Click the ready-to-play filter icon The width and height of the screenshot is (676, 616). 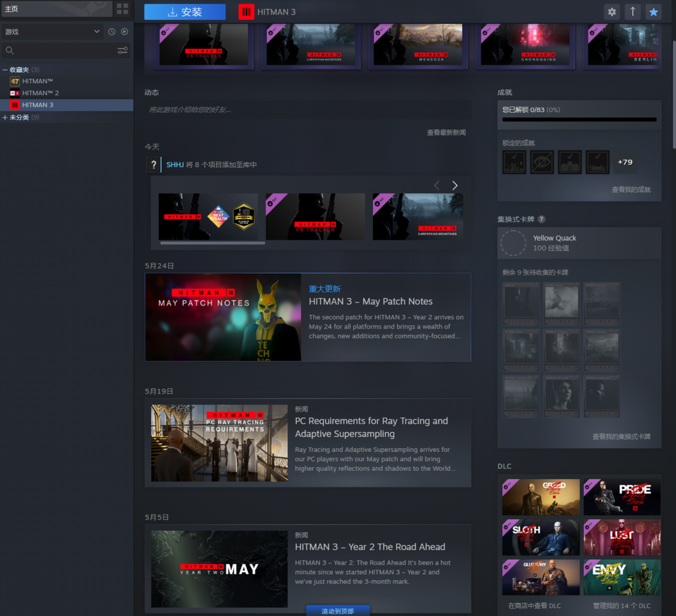[124, 32]
